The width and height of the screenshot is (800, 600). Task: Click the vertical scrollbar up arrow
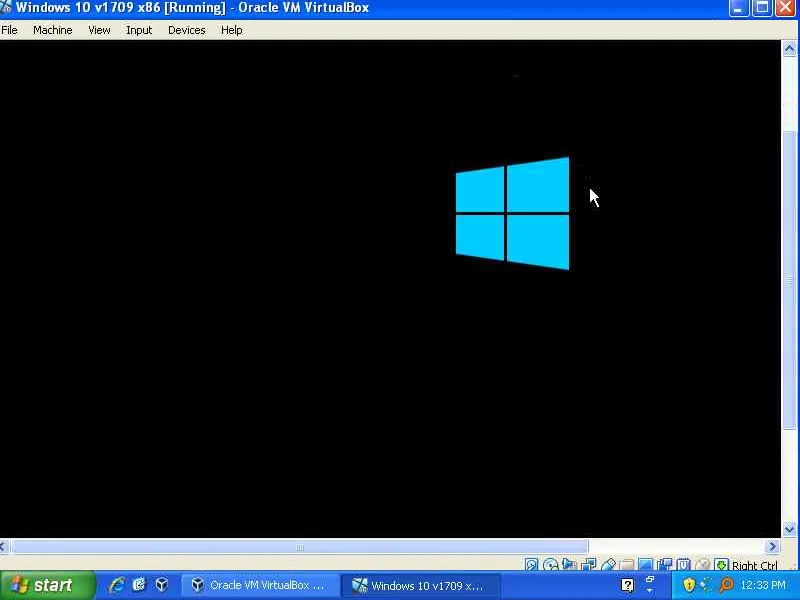click(789, 49)
